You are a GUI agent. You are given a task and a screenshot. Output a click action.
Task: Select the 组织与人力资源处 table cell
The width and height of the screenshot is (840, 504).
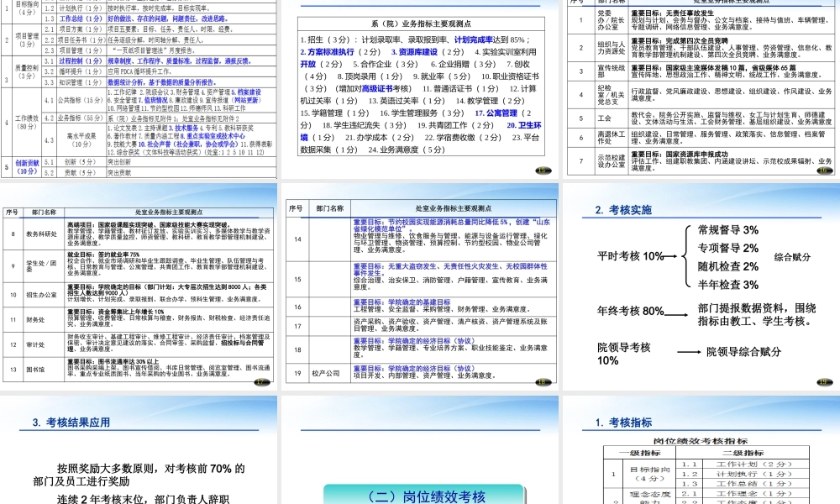coord(612,48)
